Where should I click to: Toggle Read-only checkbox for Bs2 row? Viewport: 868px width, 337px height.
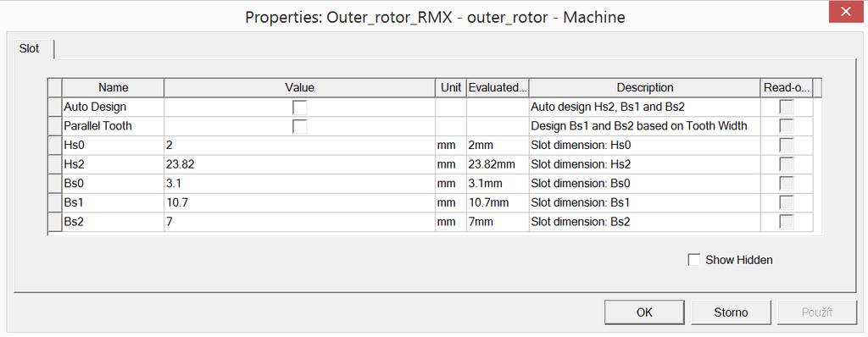(x=786, y=222)
